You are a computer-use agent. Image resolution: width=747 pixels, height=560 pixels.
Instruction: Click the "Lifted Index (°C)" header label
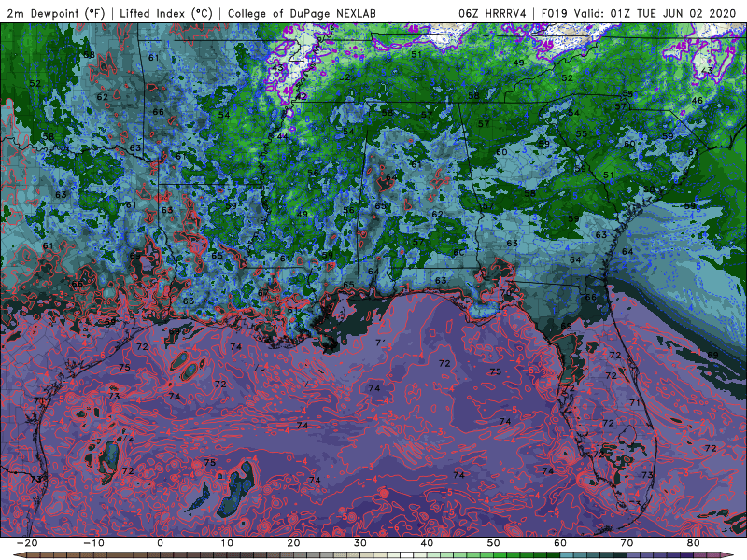pos(166,13)
